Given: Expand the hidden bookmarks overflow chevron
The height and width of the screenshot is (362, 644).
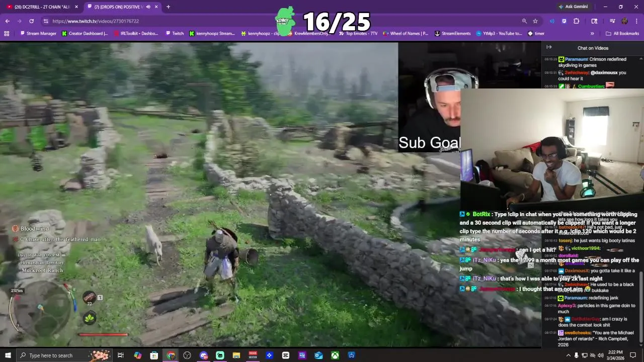Looking at the screenshot, I should click(592, 34).
